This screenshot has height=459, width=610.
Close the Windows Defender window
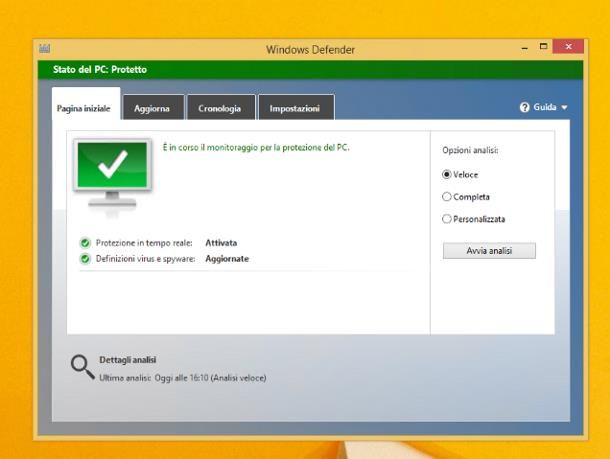coord(568,46)
